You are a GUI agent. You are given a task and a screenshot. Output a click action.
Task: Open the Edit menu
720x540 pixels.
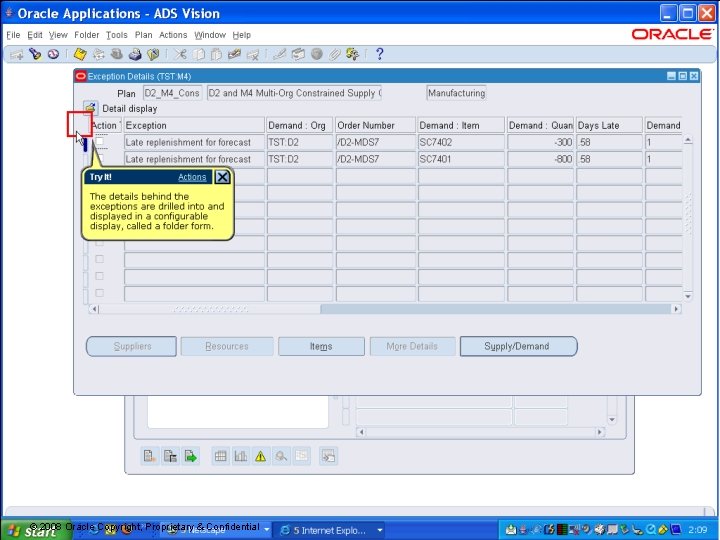click(x=34, y=35)
